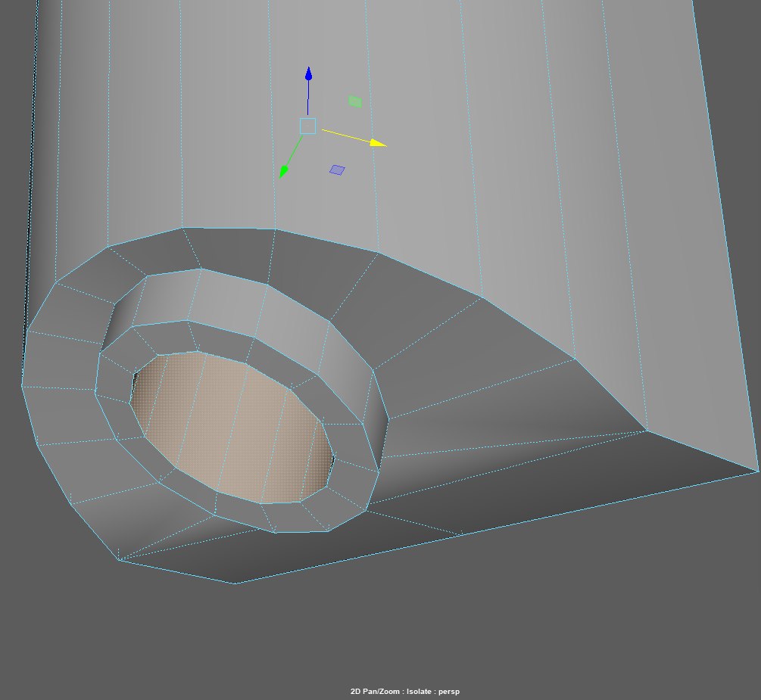Viewport: 761px width, 700px height.
Task: Click the cyan center square of the move tool
Action: coord(307,126)
